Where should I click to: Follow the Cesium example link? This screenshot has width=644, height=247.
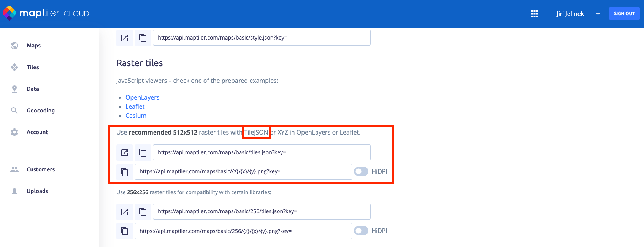[x=136, y=116]
